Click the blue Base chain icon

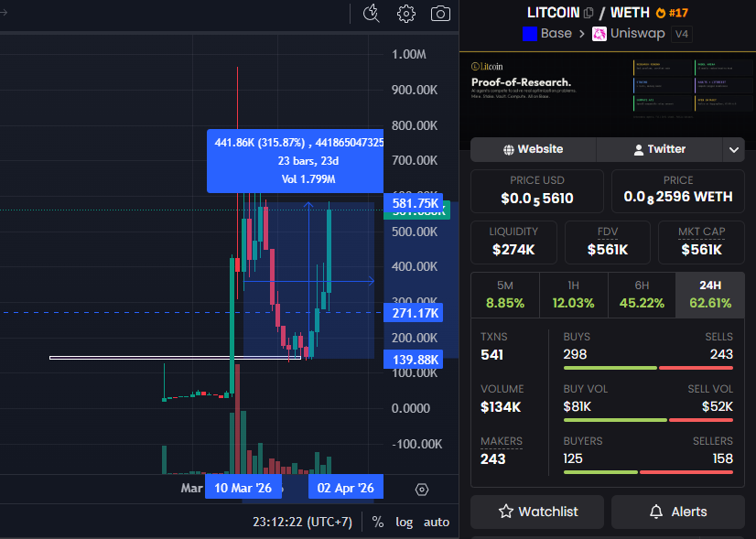(529, 34)
